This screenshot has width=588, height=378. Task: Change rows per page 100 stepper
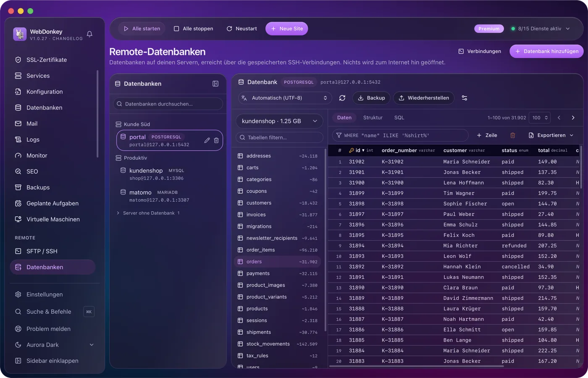(540, 118)
